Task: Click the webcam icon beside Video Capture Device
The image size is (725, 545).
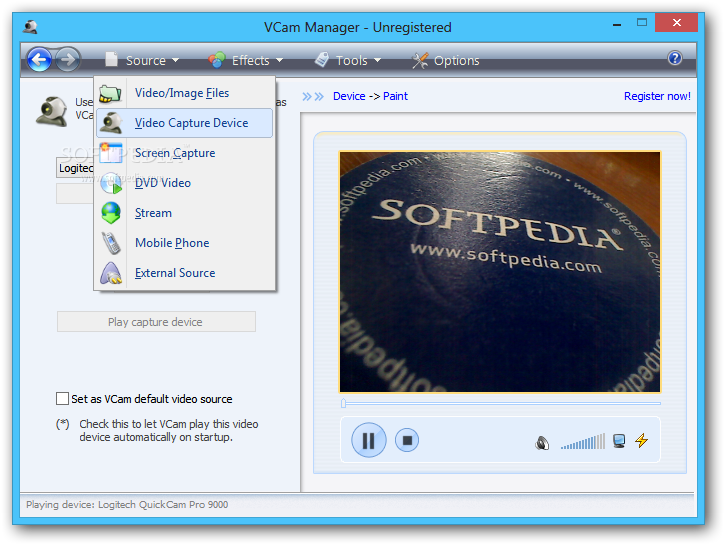Action: pyautogui.click(x=111, y=123)
